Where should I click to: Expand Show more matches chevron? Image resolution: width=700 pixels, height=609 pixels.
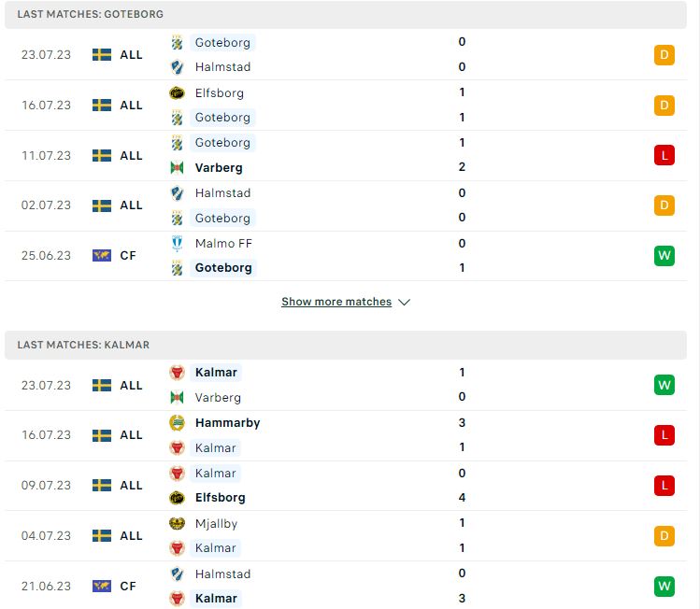405,302
